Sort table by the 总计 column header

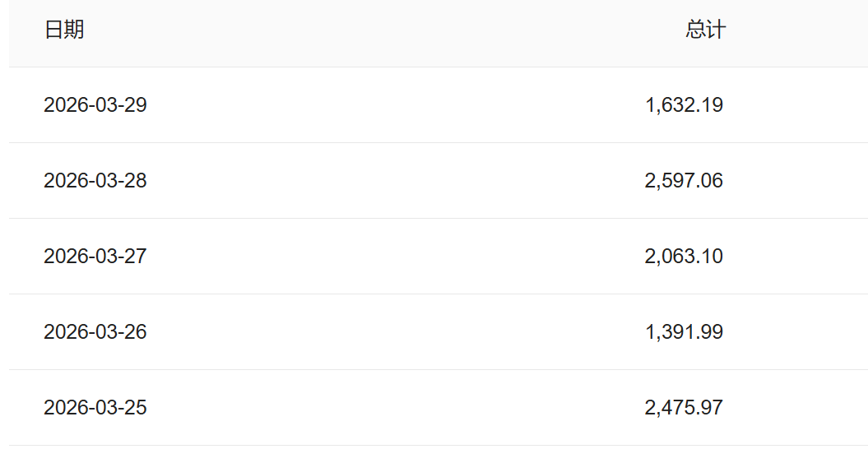pyautogui.click(x=705, y=30)
